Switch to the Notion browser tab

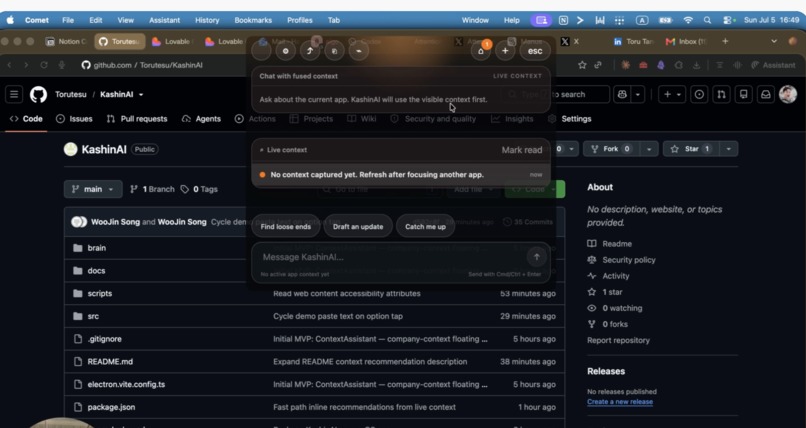[66, 41]
